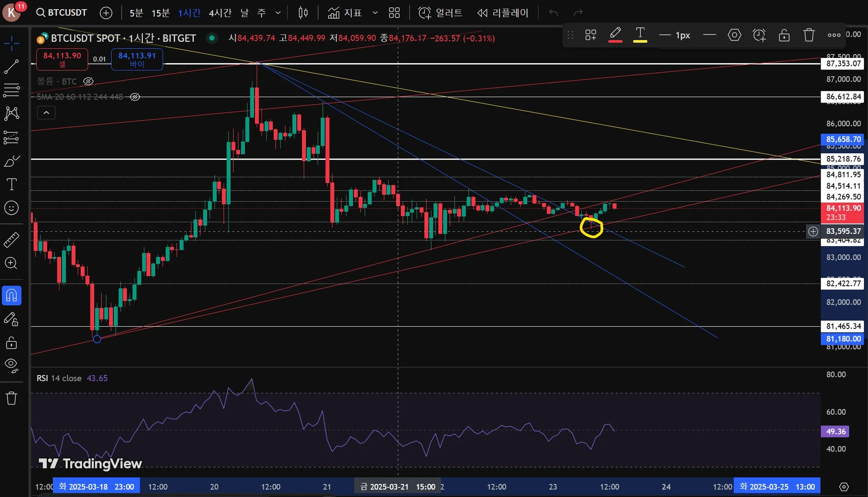This screenshot has width=868, height=497.
Task: Change text color with yellow T swatch
Action: [x=640, y=35]
